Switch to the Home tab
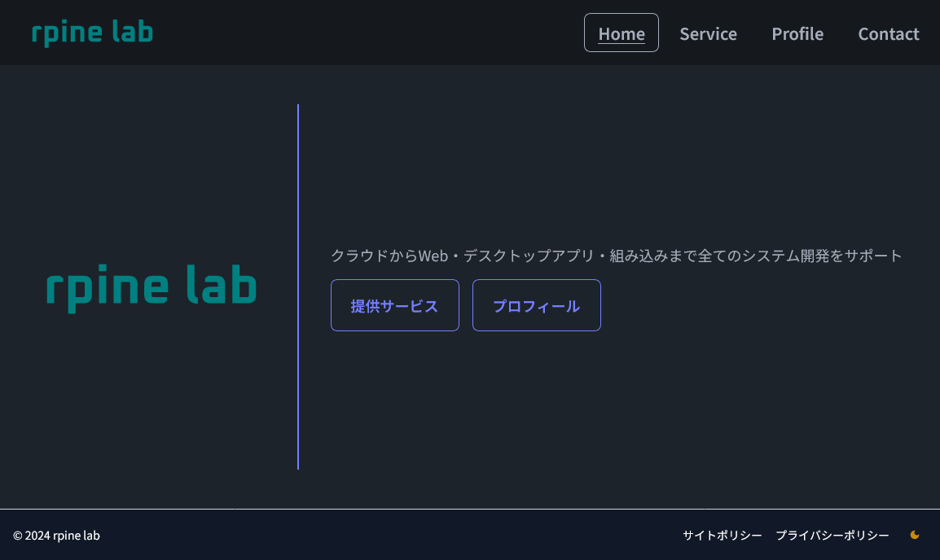Screen dimensions: 940x560 (x=621, y=33)
